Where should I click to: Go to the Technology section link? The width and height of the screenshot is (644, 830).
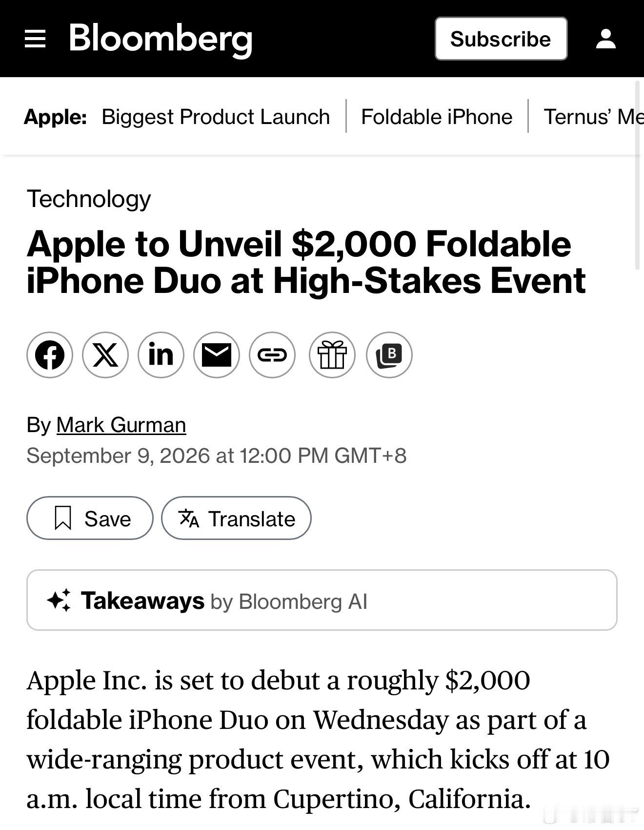pos(89,199)
